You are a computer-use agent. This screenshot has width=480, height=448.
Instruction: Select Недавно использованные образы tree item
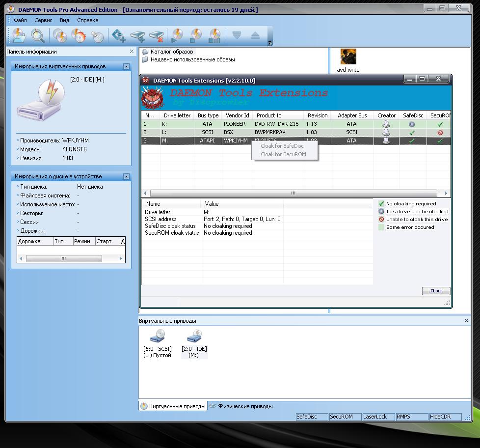click(x=188, y=59)
